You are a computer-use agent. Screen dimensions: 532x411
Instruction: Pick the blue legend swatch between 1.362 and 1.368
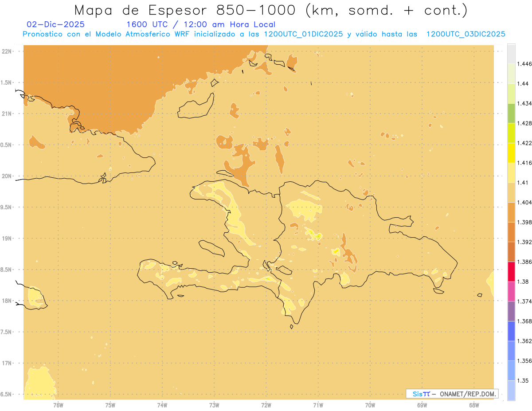coord(511,331)
